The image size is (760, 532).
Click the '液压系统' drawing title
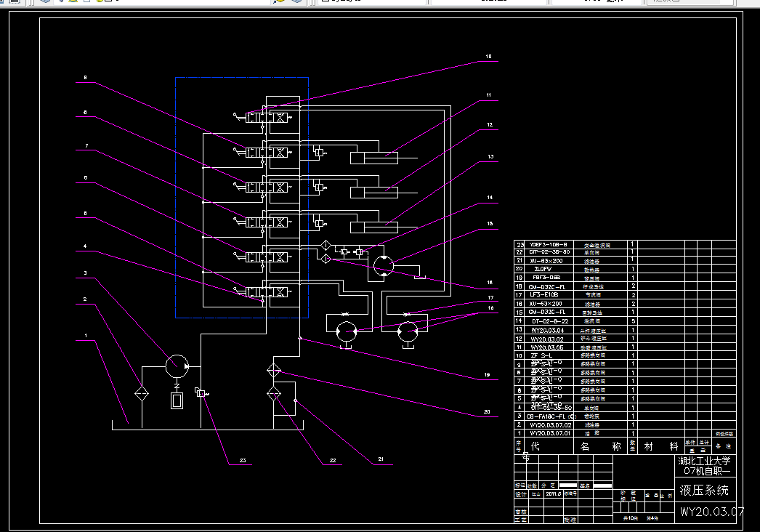(704, 491)
